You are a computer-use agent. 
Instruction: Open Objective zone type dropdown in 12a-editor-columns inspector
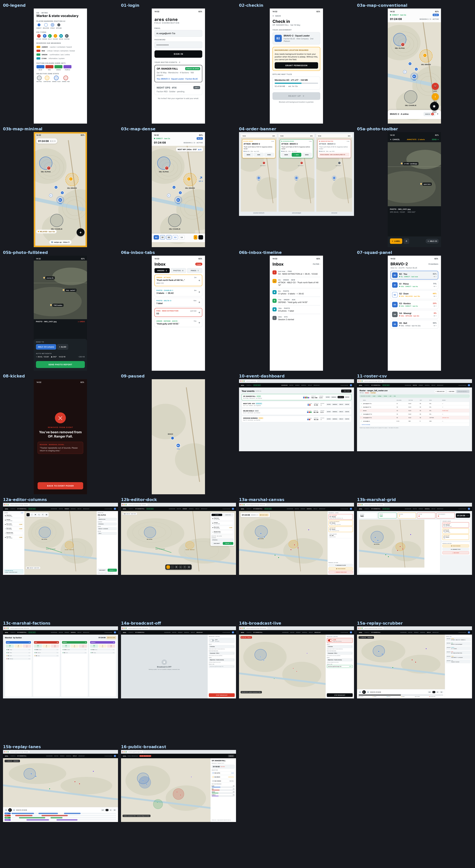107,519
